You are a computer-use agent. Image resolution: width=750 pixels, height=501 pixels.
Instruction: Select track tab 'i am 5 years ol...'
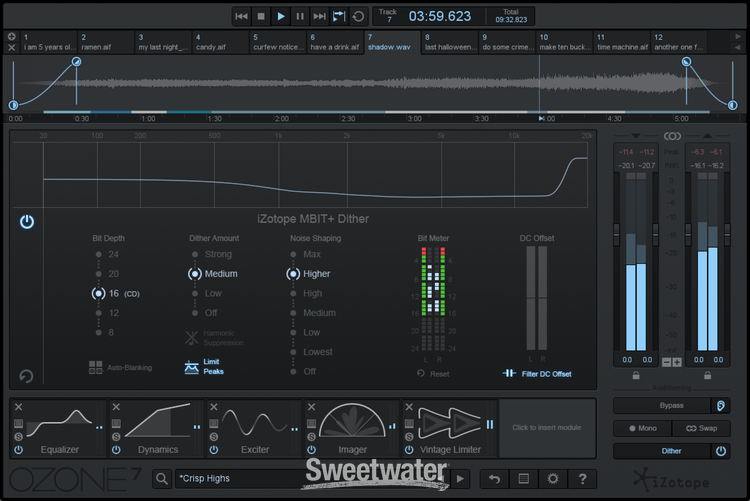[x=49, y=42]
